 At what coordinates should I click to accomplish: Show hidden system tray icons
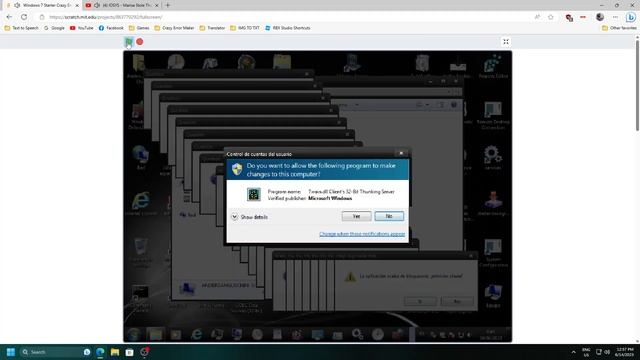(573, 352)
